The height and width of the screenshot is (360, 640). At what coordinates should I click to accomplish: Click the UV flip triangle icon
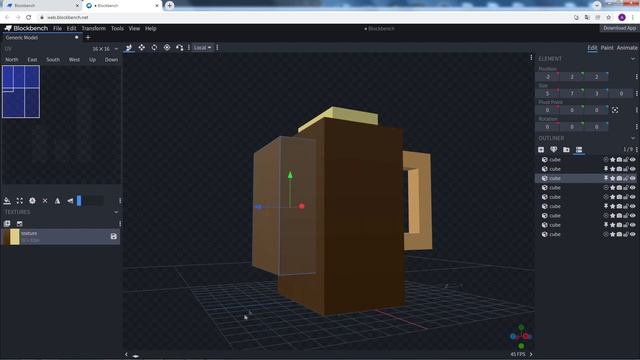[70, 200]
